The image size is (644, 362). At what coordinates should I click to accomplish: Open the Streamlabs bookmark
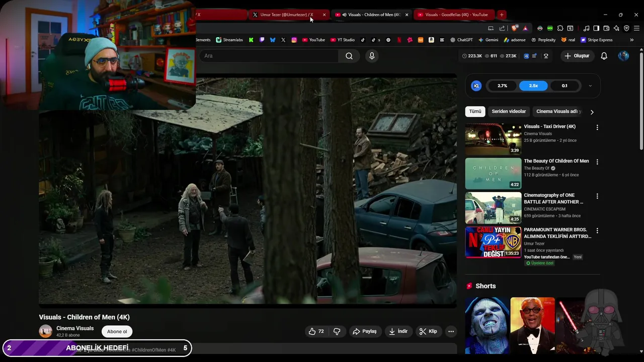click(229, 40)
